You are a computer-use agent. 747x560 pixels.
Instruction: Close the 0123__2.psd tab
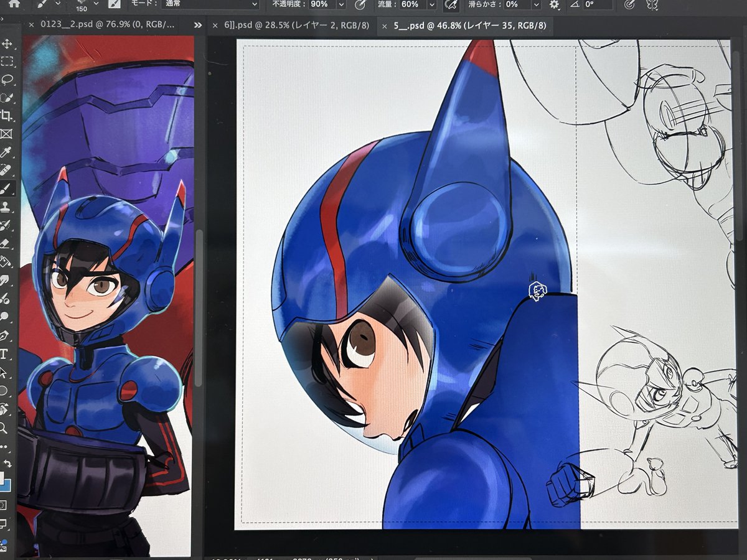pyautogui.click(x=32, y=26)
